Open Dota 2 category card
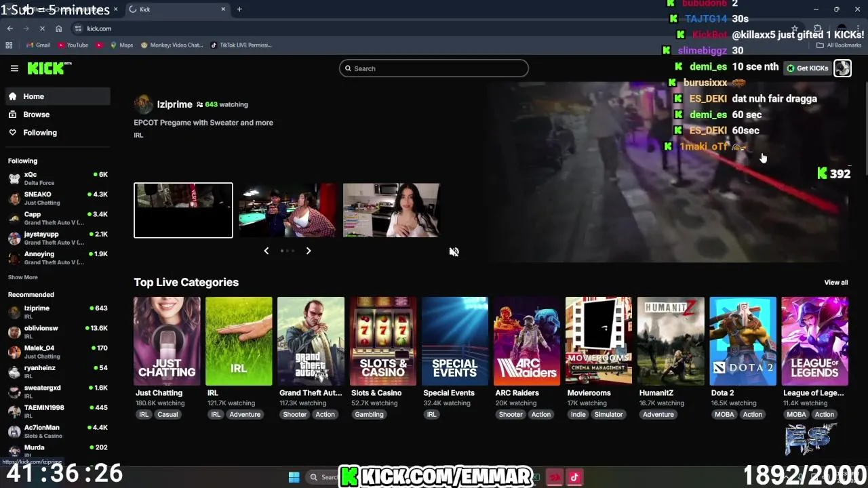868x488 pixels. click(743, 342)
